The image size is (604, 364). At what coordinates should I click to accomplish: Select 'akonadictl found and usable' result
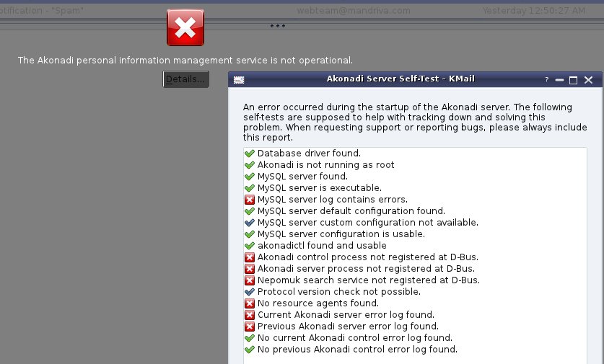coord(415,246)
